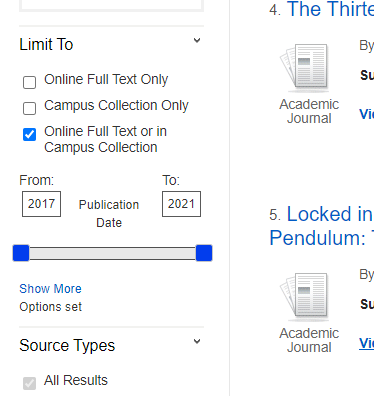Toggle the All Results checkbox
Image resolution: width=374 pixels, height=396 pixels.
pyautogui.click(x=29, y=383)
